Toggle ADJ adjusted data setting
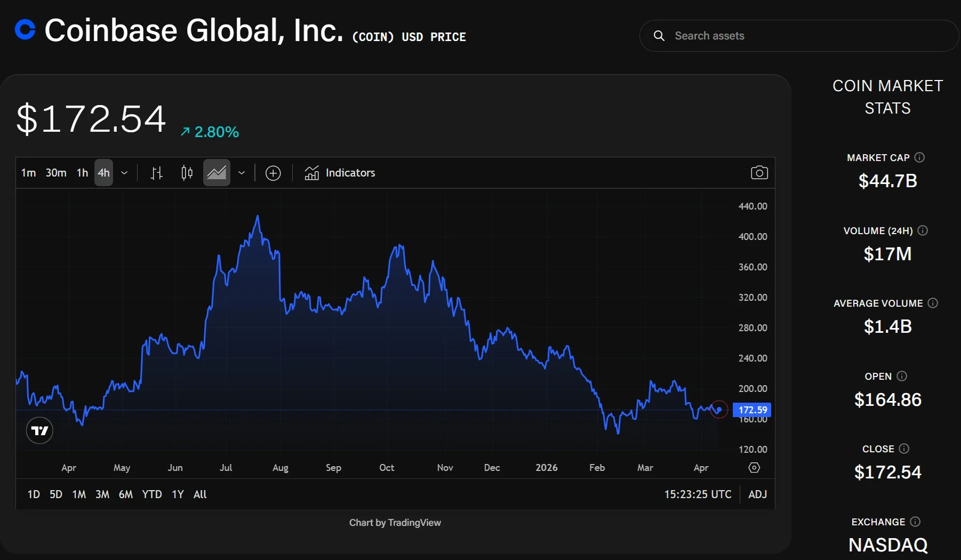 [757, 494]
